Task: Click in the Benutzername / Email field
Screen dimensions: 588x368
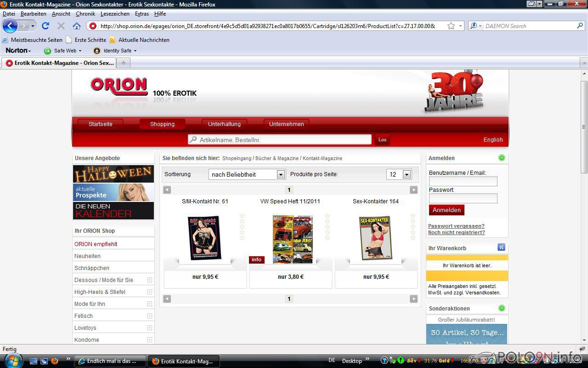Action: [x=463, y=181]
